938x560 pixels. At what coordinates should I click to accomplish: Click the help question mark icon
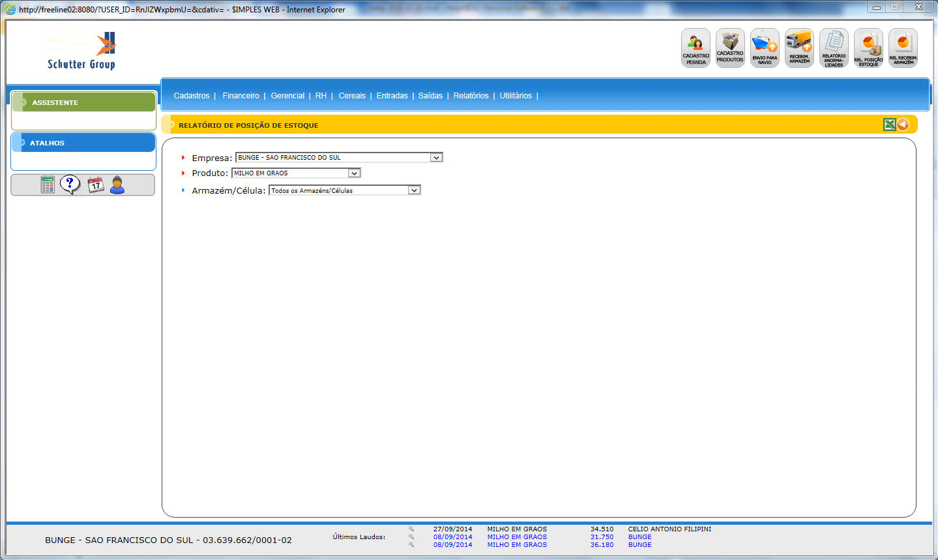(x=70, y=184)
